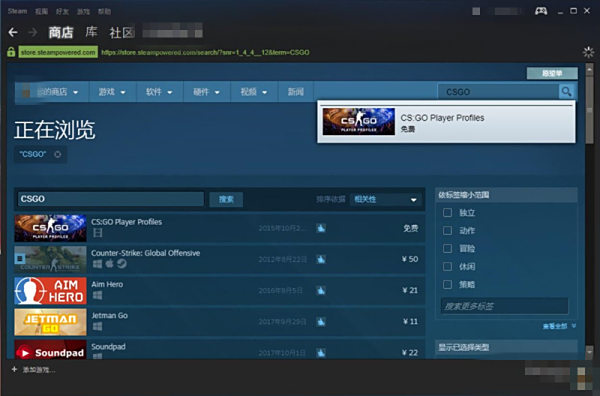Focus the CSGO search term field above results

[x=111, y=199]
